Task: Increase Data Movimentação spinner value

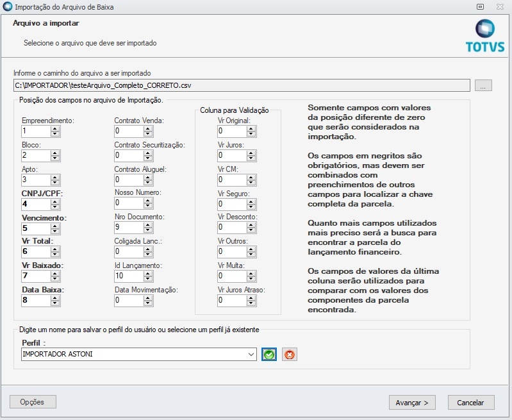Action: 148,298
